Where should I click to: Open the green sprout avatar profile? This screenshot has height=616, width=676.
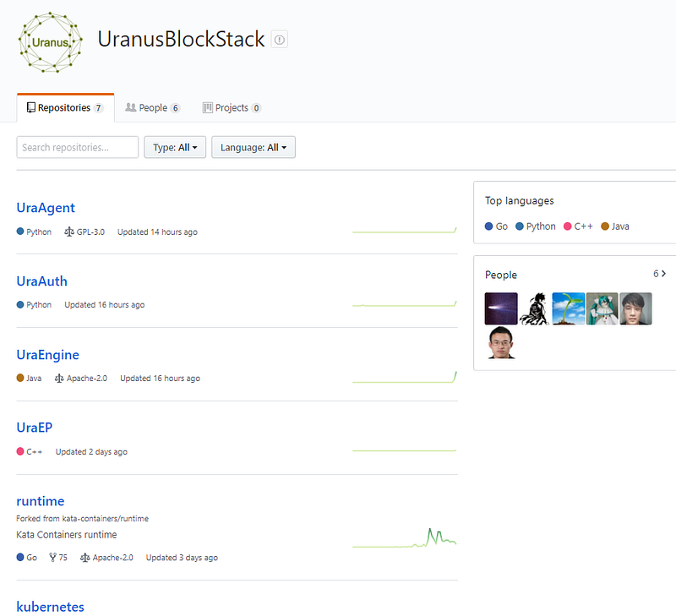click(x=568, y=308)
